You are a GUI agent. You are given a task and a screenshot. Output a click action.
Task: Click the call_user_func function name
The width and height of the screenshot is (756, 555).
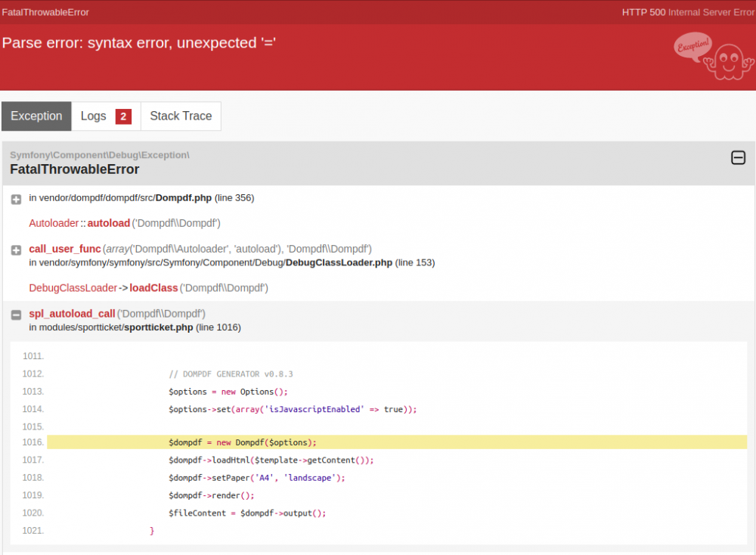pos(64,249)
